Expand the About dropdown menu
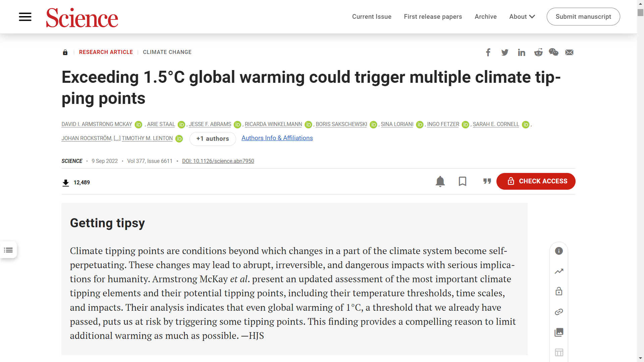This screenshot has width=644, height=362. [522, 17]
